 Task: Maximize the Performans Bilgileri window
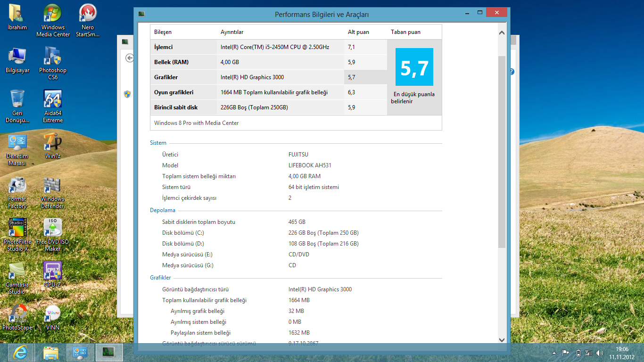(x=480, y=12)
